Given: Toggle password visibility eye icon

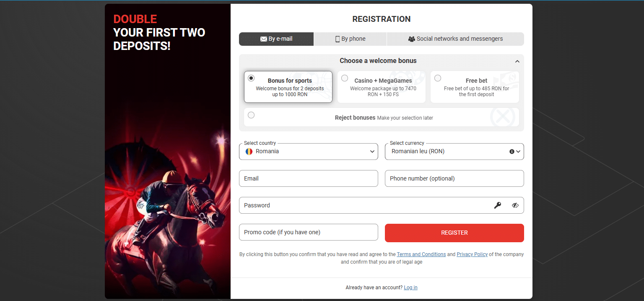Looking at the screenshot, I should [x=515, y=205].
